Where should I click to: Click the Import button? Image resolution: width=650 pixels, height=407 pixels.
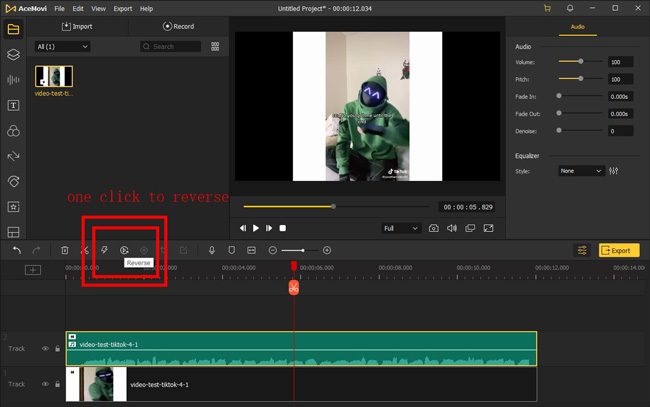(77, 26)
